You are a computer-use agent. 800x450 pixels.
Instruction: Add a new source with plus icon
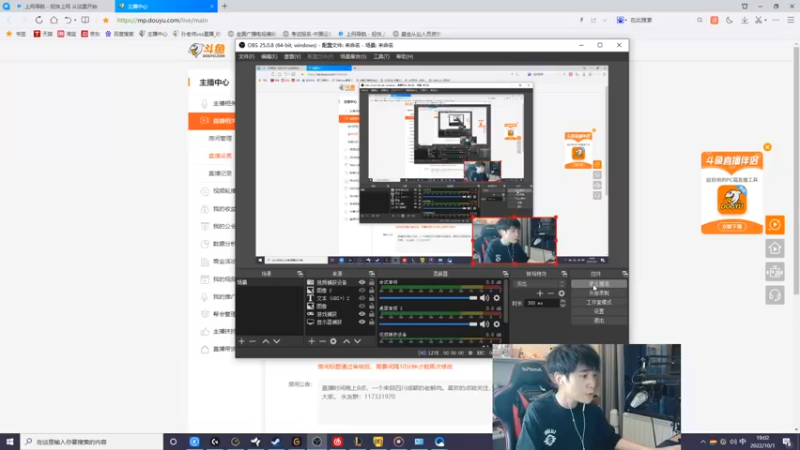[x=311, y=341]
